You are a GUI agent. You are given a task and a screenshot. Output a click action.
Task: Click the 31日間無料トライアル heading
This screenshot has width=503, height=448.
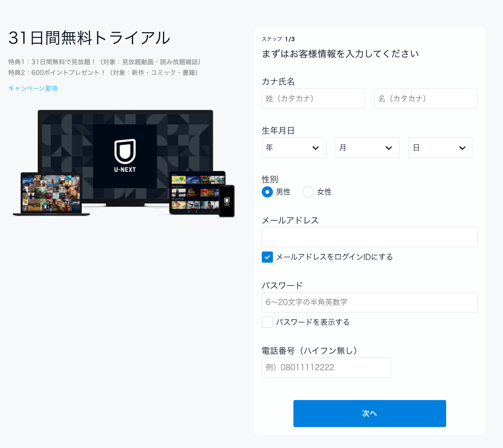89,38
